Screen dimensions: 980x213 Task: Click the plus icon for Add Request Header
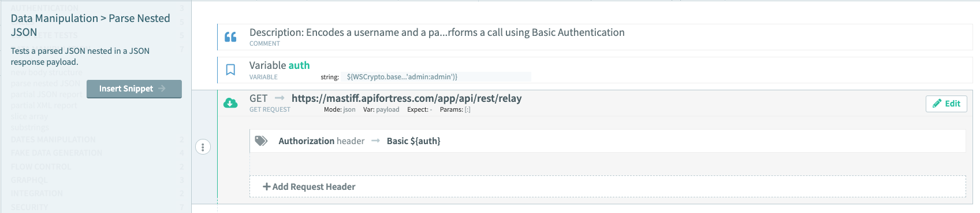[x=267, y=186]
